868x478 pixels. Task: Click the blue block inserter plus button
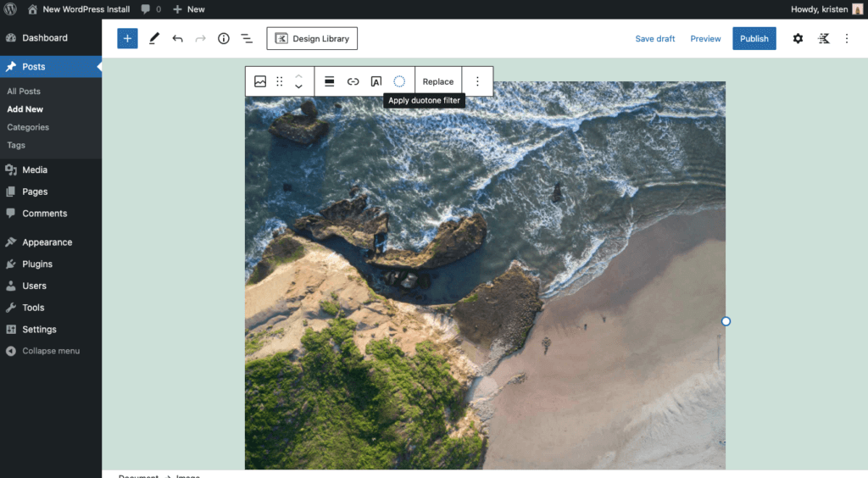coord(127,38)
